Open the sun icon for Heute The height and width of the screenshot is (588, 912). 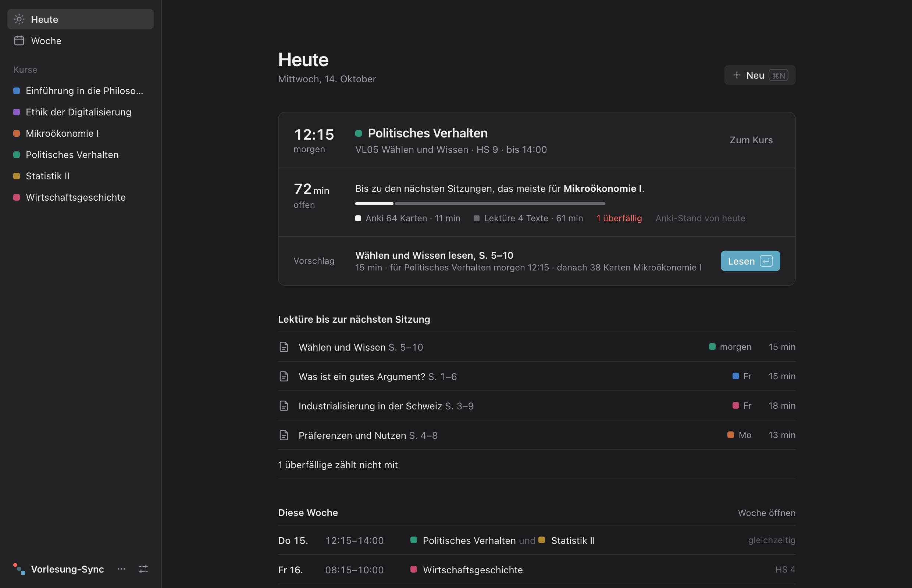[x=19, y=19]
